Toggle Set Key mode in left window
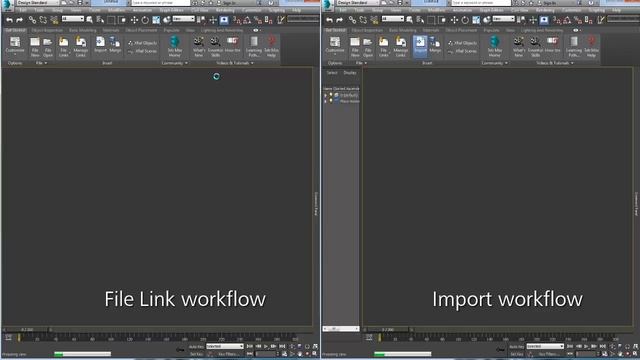Screen dimensions: 640x360 [x=196, y=354]
